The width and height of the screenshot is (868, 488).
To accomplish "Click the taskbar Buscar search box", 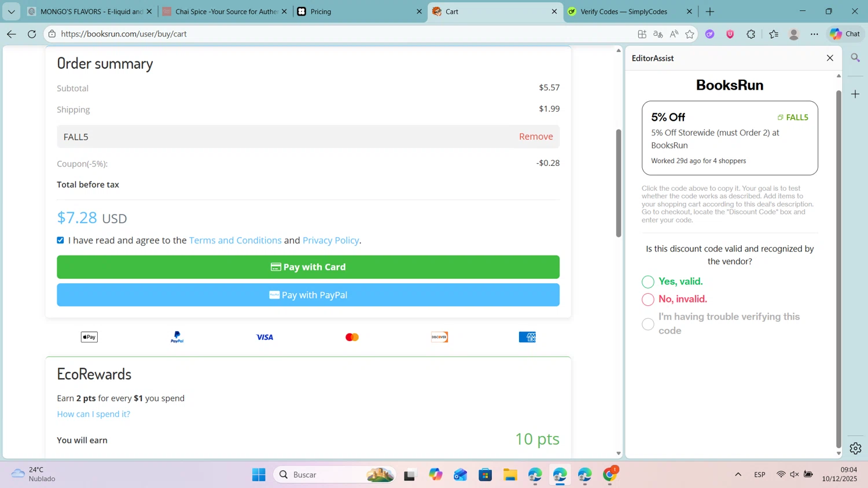I will 335,475.
